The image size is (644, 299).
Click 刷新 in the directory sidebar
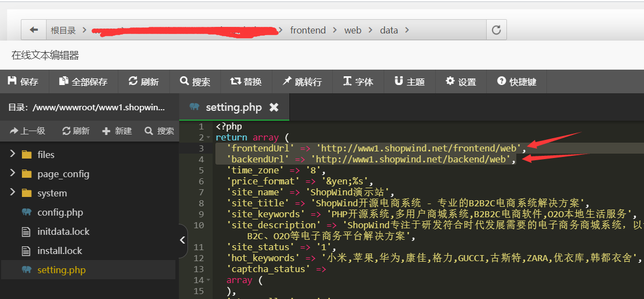pos(76,131)
